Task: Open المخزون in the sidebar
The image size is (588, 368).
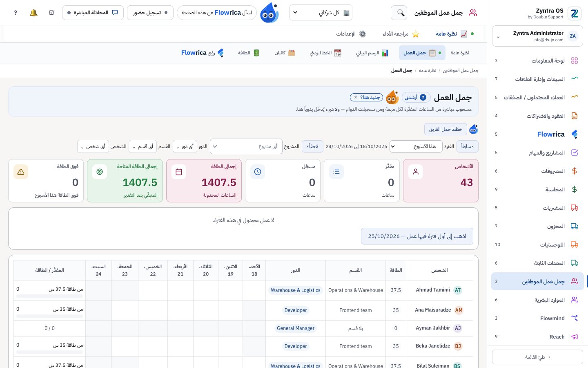Action: [x=537, y=226]
